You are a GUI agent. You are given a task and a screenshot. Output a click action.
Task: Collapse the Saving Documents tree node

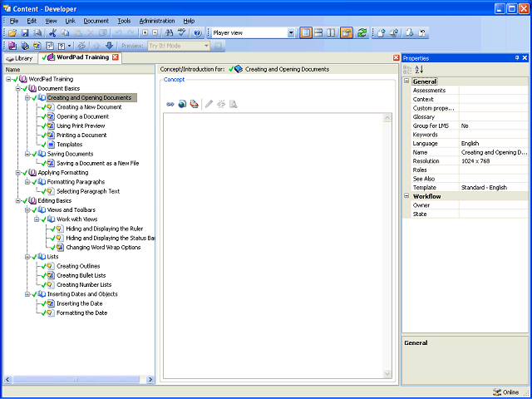point(27,154)
